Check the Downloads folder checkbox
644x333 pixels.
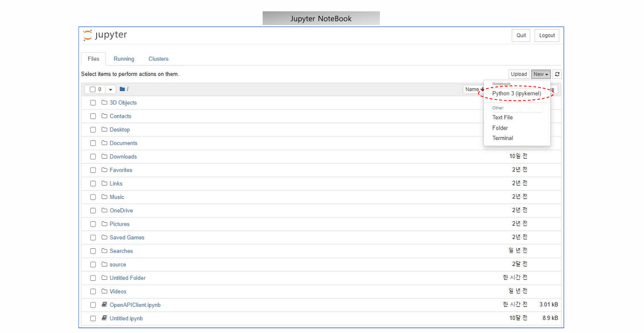[93, 157]
